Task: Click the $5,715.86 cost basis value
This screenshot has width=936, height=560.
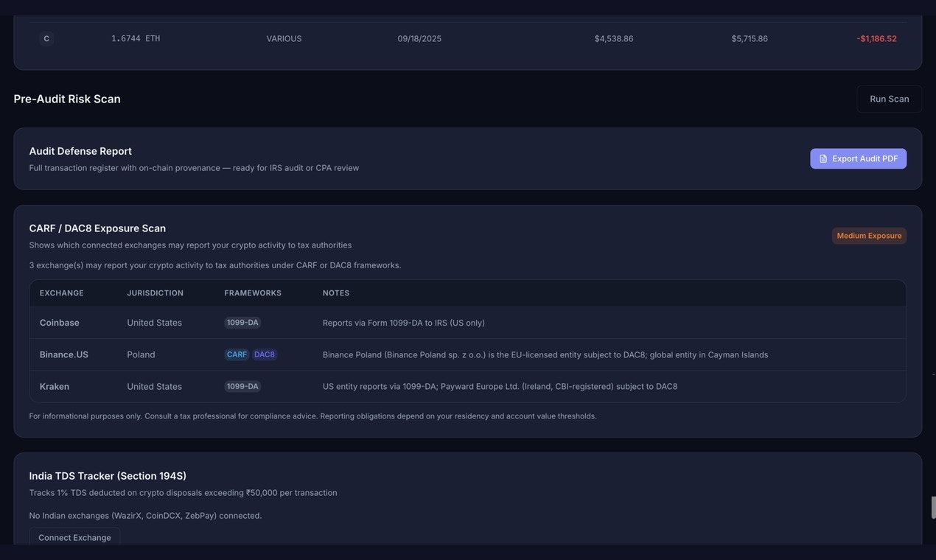Action: tap(750, 38)
